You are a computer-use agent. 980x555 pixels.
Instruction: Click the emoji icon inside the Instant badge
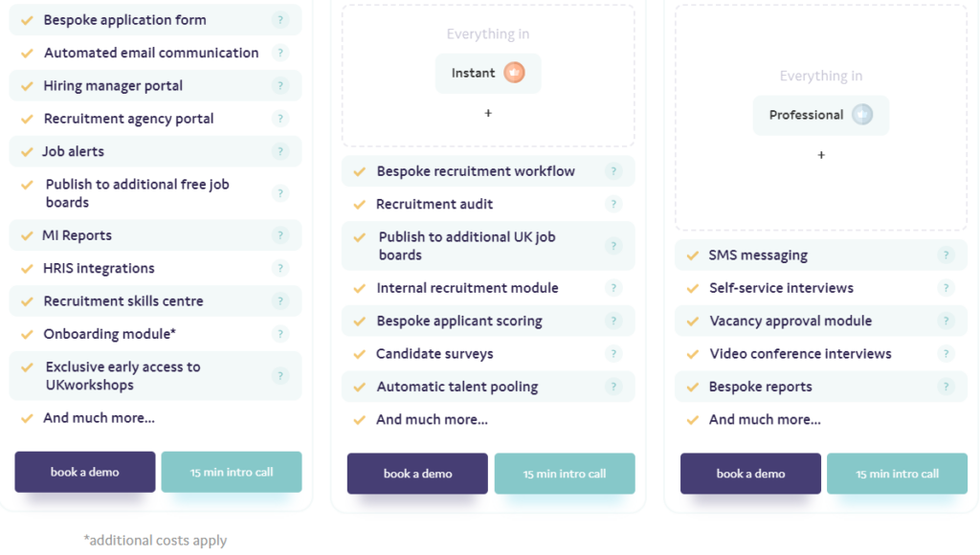pos(513,73)
